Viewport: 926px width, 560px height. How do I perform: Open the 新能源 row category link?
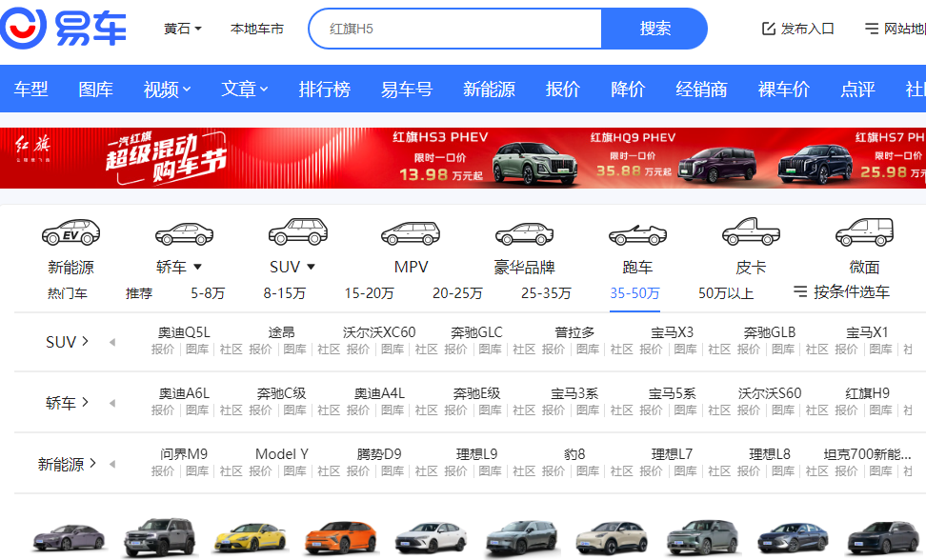tap(68, 465)
